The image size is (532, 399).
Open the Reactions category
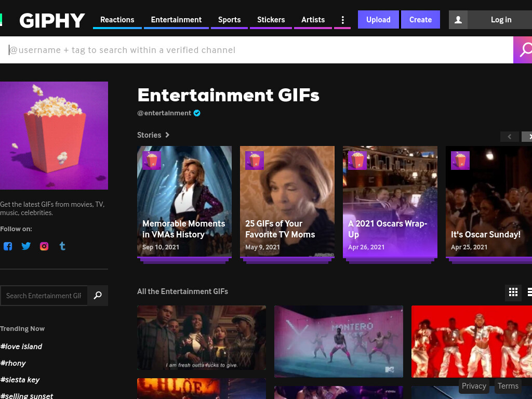pos(117,20)
